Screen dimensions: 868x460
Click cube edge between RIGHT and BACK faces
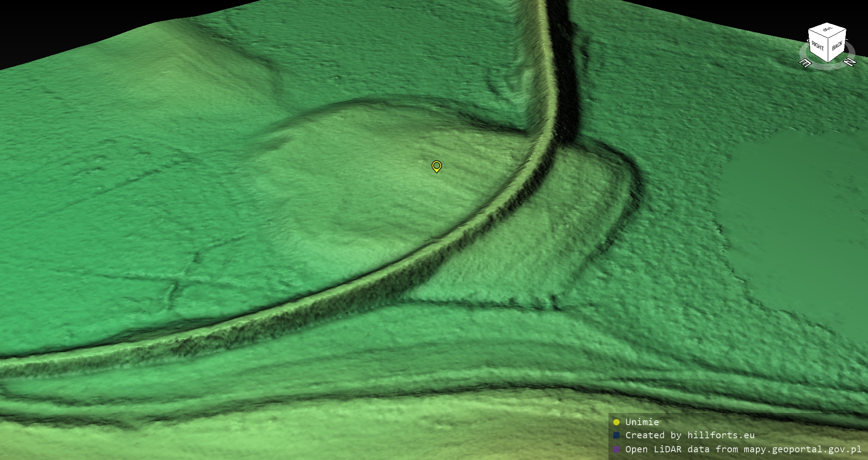coord(828,51)
